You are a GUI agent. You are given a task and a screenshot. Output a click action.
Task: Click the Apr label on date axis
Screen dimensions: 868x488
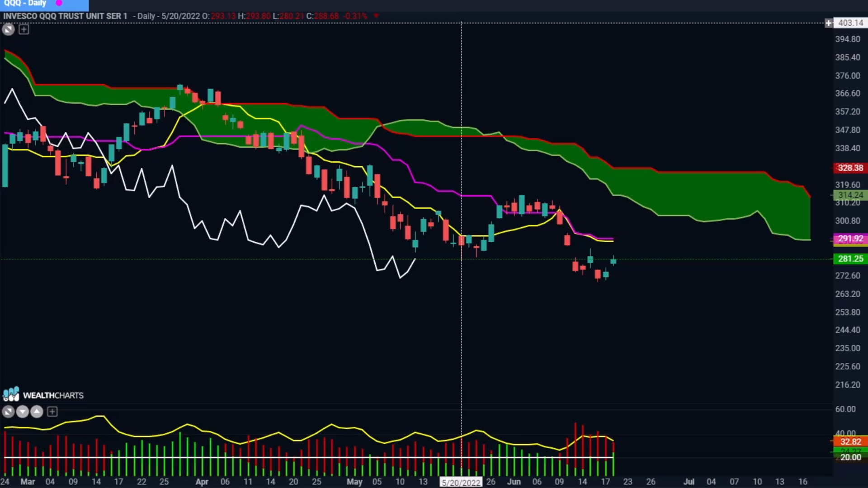click(x=202, y=482)
